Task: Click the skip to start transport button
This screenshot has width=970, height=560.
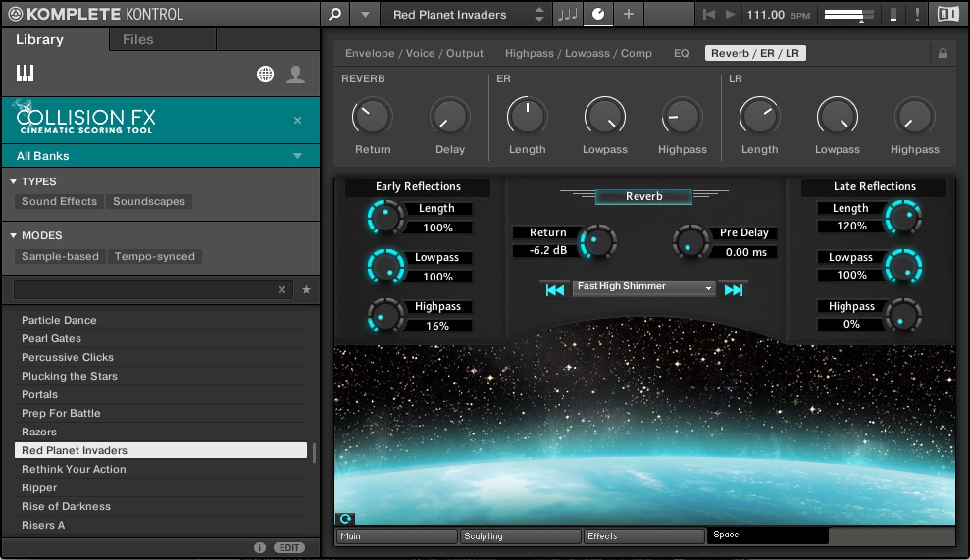Action: pyautogui.click(x=709, y=14)
